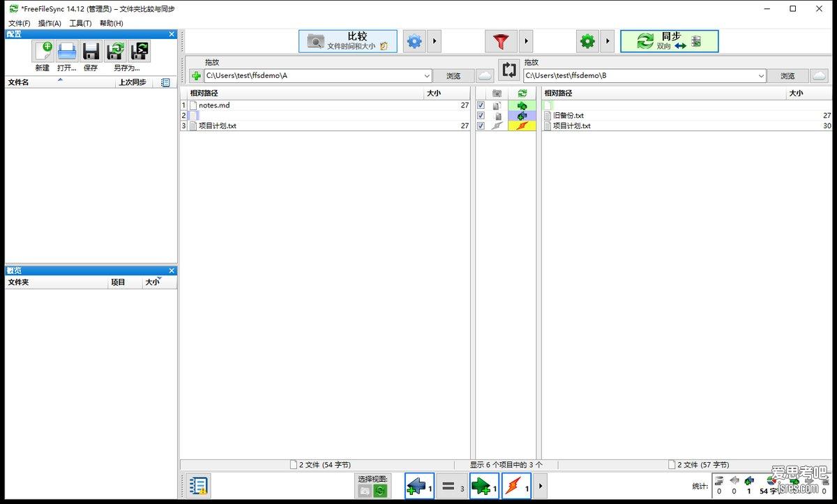Viewport: 837px width, 504px height.
Task: Open the 文件(F) menu
Action: click(20, 23)
